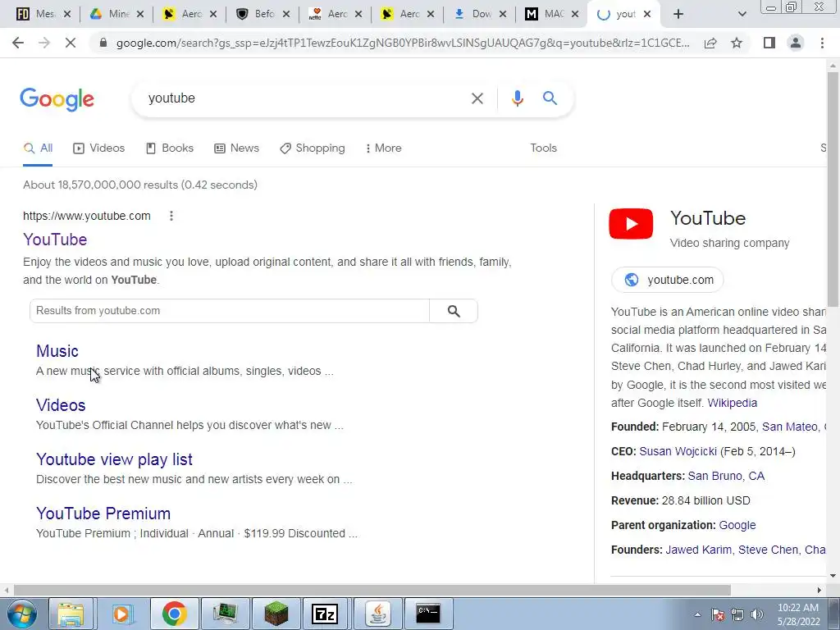
Task: Expand the More search categories menu
Action: (x=384, y=148)
